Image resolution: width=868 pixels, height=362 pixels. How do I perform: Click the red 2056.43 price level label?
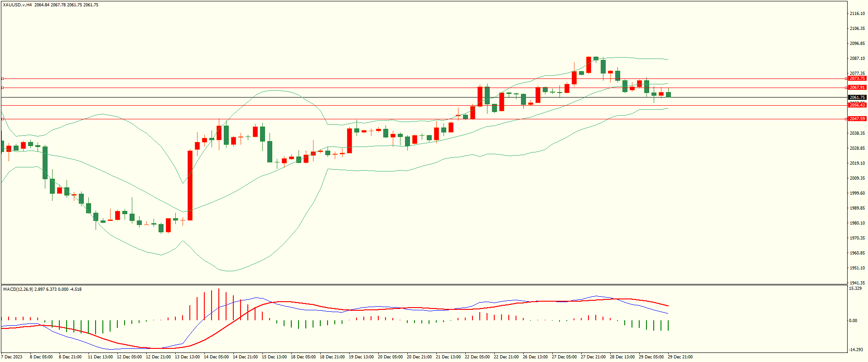coord(857,105)
